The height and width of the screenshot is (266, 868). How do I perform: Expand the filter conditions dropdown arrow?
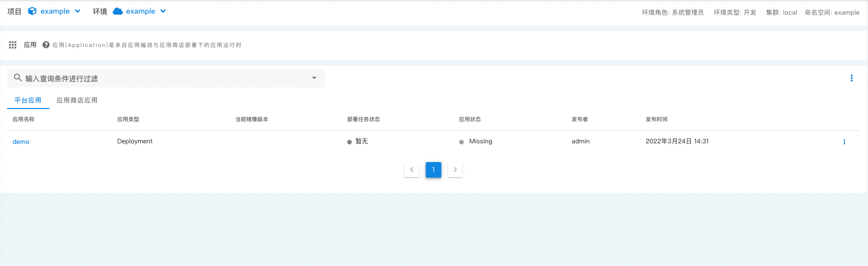pos(314,78)
